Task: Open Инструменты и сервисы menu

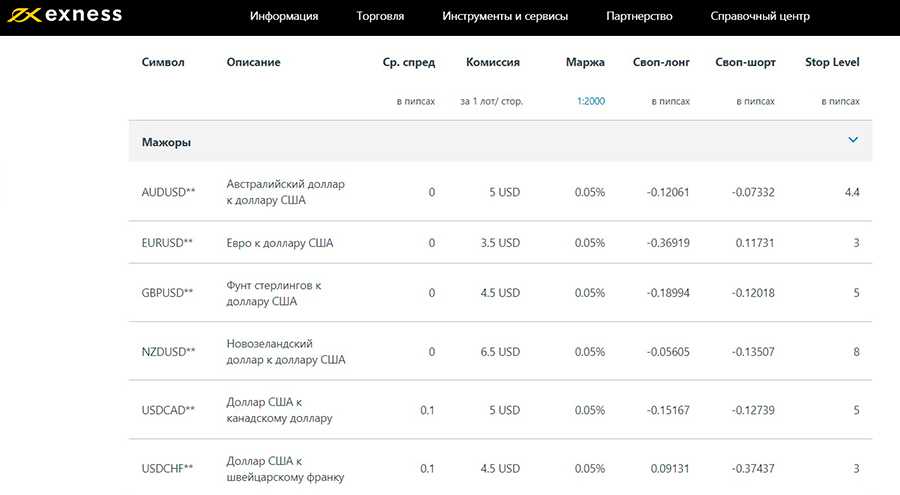Action: (505, 16)
